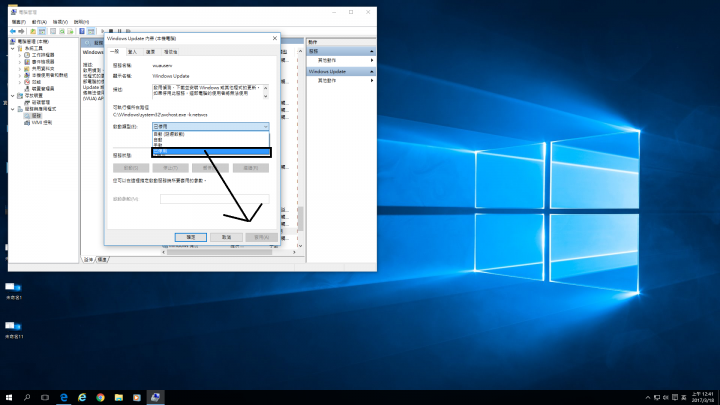
Task: Open 檔案(F) menu in Computer Management
Action: point(19,22)
